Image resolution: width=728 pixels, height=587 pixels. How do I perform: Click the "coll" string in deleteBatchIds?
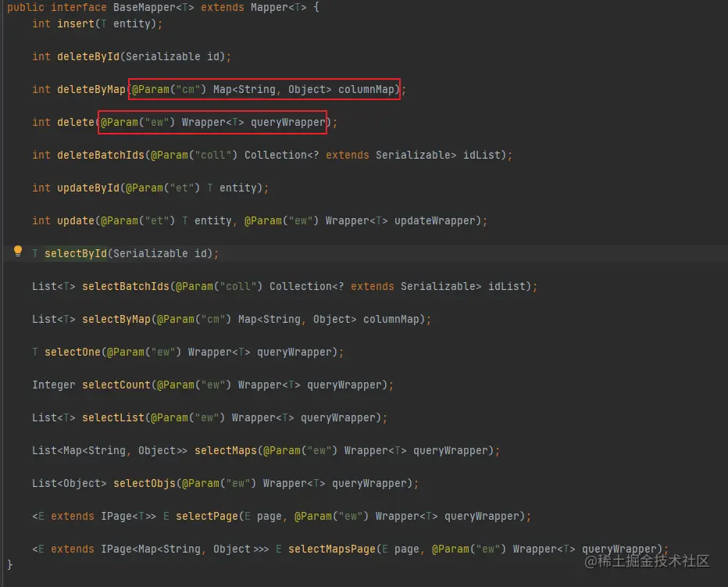(x=213, y=155)
